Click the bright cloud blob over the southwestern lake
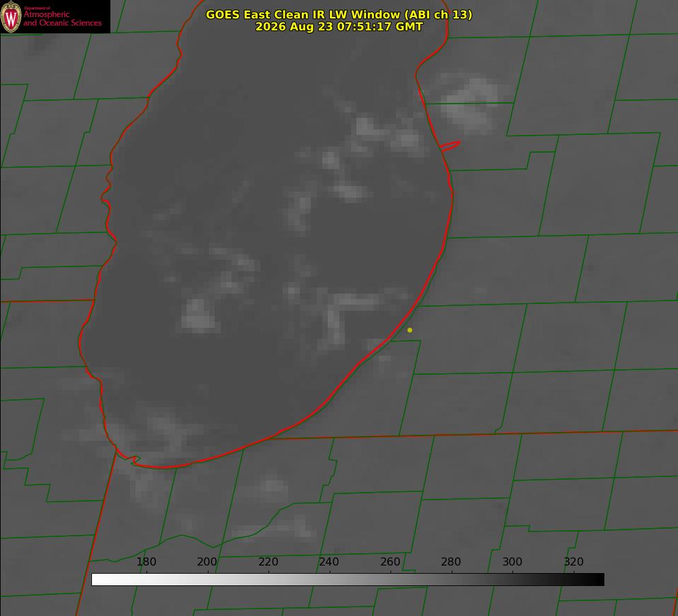678x616 pixels. (x=198, y=315)
